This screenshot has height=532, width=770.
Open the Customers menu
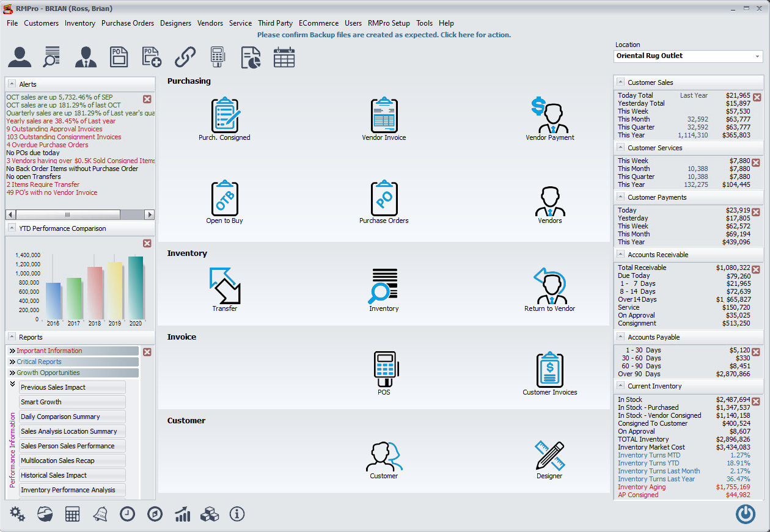coord(42,23)
